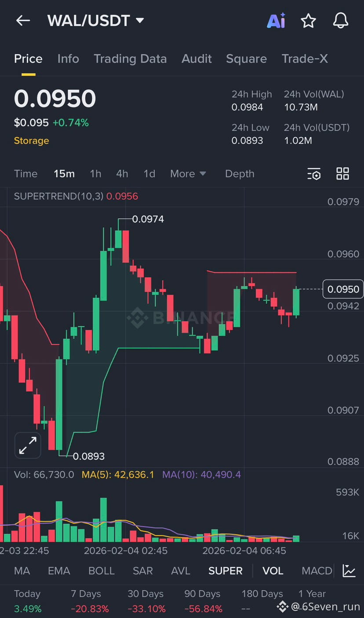The image size is (364, 618).
Task: Expand the More timeframes dropdown
Action: tap(188, 174)
